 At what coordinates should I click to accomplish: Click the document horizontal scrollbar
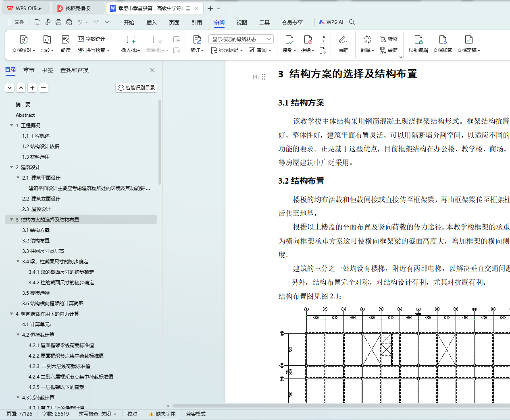click(341, 406)
